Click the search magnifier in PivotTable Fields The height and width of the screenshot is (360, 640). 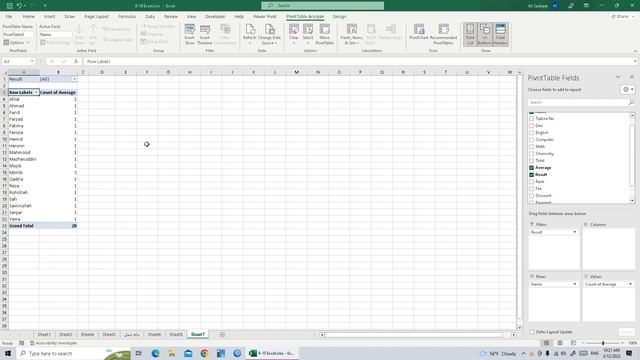(x=631, y=102)
